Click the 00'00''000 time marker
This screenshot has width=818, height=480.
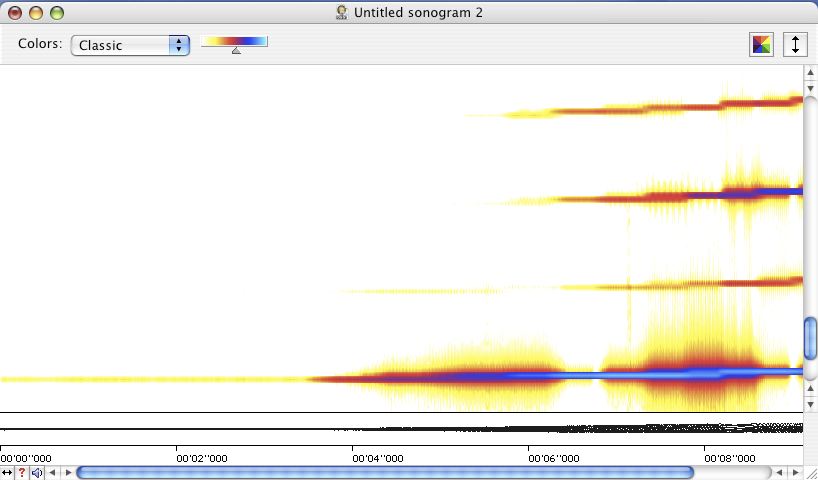coord(26,459)
